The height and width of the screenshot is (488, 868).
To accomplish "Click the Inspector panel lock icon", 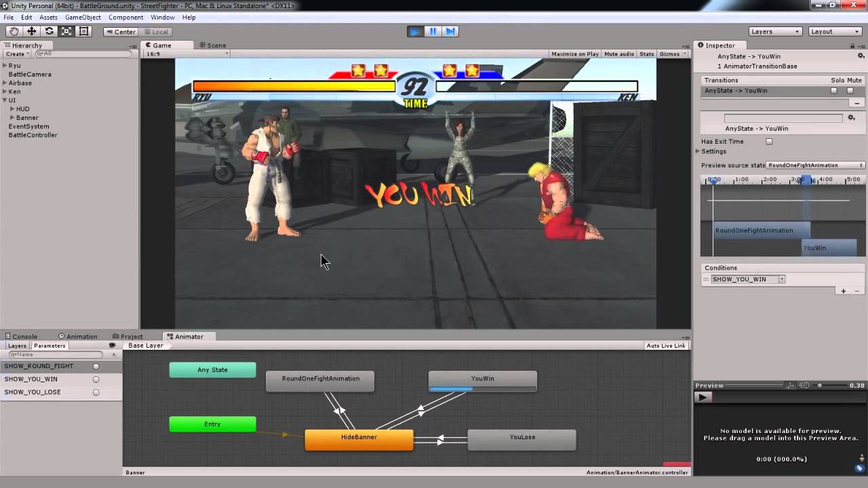I will coord(854,45).
